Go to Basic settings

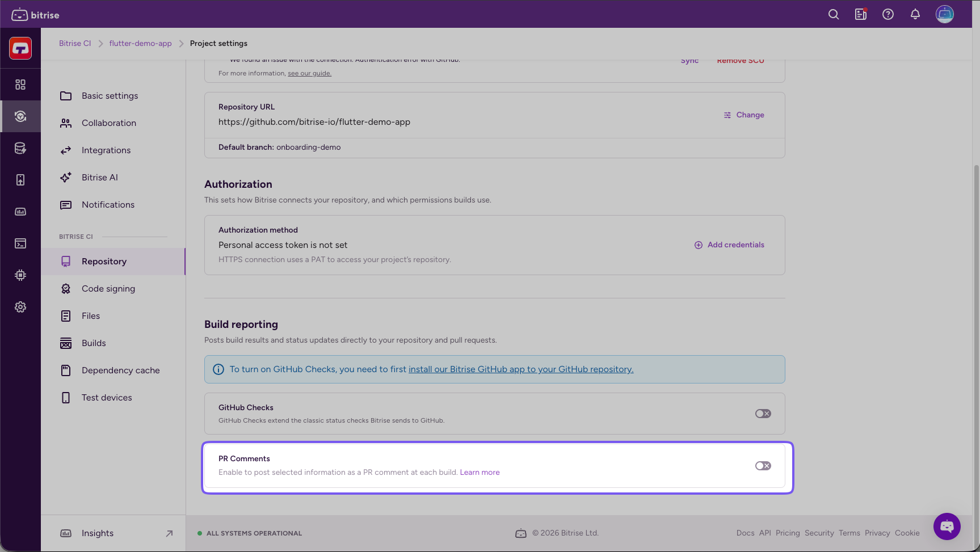pos(113,96)
